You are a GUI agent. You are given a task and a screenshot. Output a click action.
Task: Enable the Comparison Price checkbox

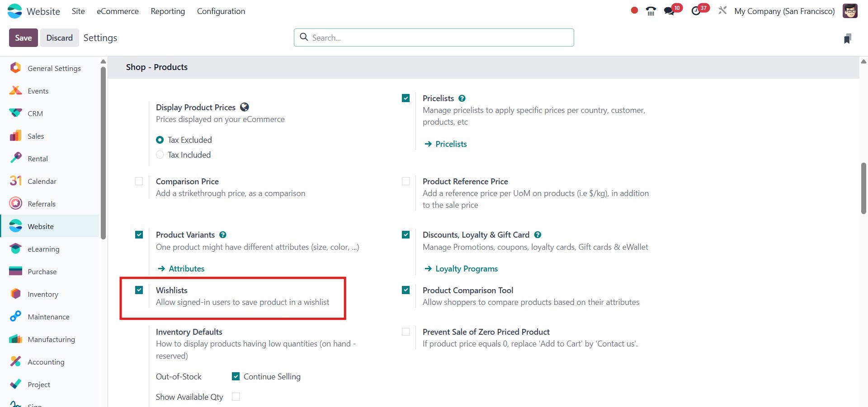139,182
